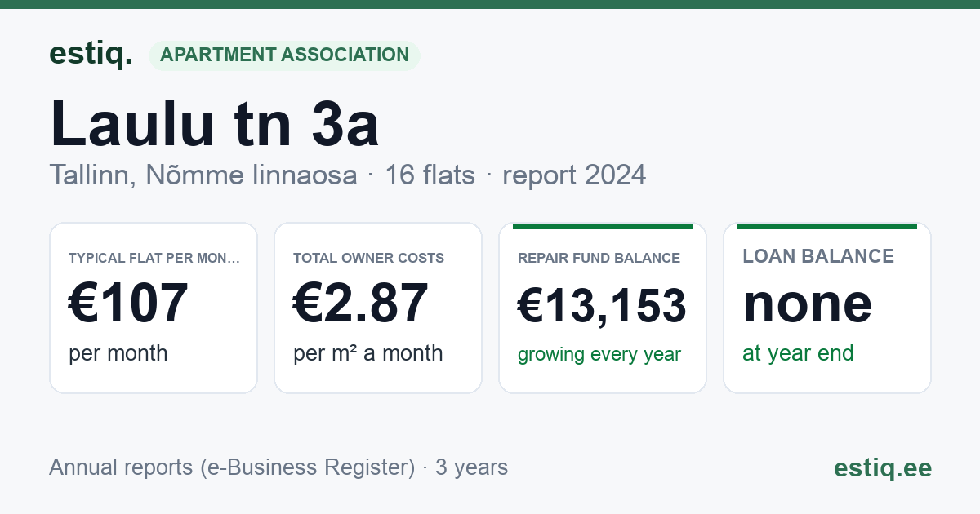Open the Repair fund balance card

[x=603, y=308]
